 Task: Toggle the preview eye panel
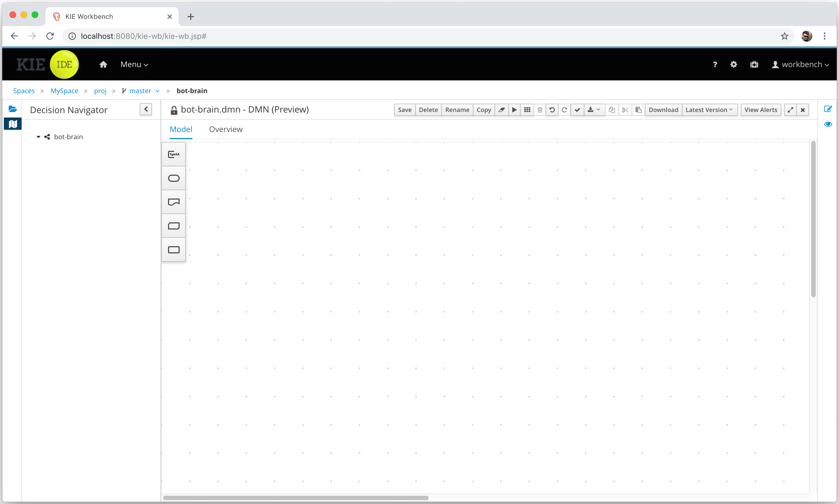pos(828,124)
